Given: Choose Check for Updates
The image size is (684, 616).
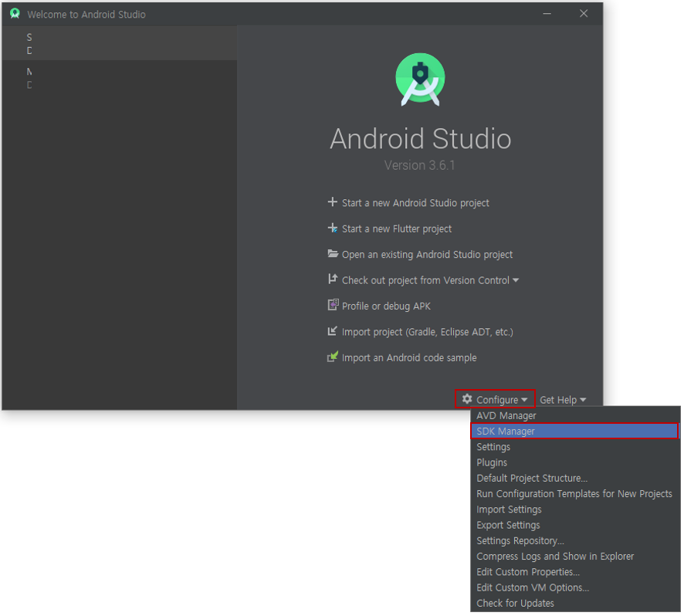Looking at the screenshot, I should (x=576, y=604).
